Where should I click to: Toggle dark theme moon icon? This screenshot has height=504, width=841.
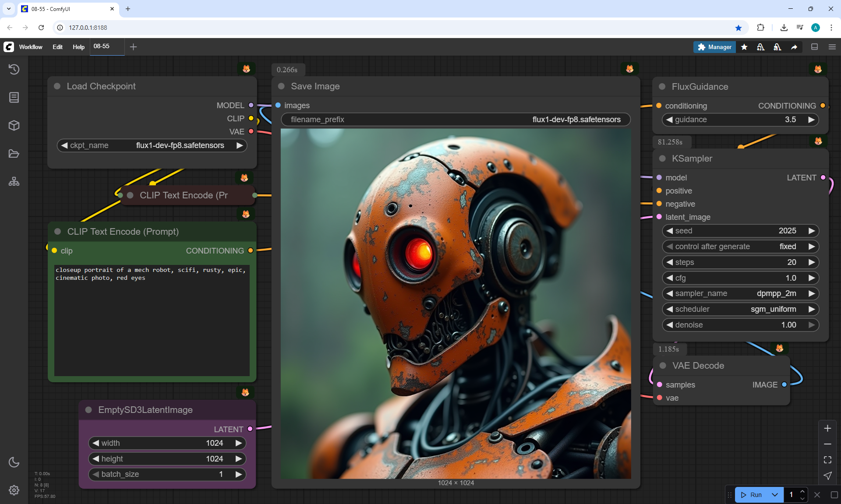tap(14, 462)
